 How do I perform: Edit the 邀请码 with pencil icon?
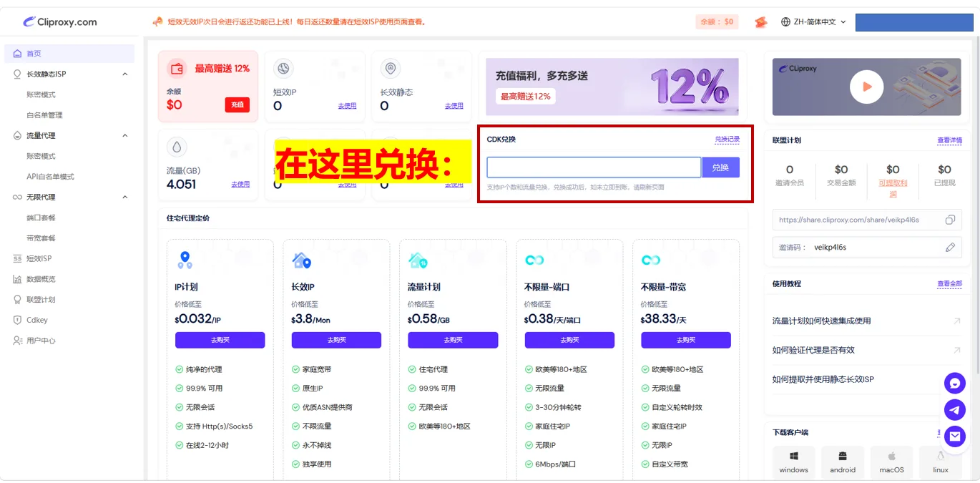point(950,248)
